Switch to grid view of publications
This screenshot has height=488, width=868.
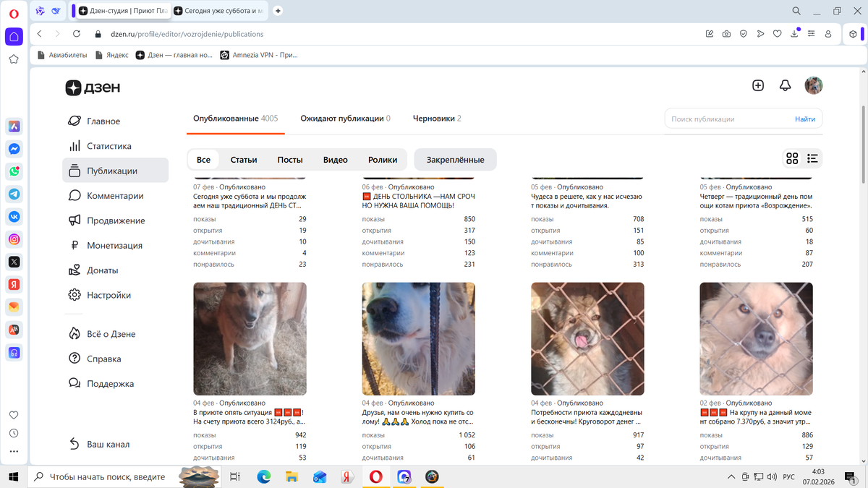click(792, 159)
